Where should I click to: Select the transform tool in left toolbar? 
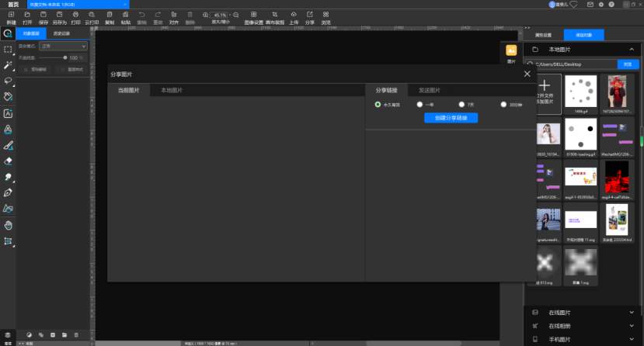tap(8, 241)
